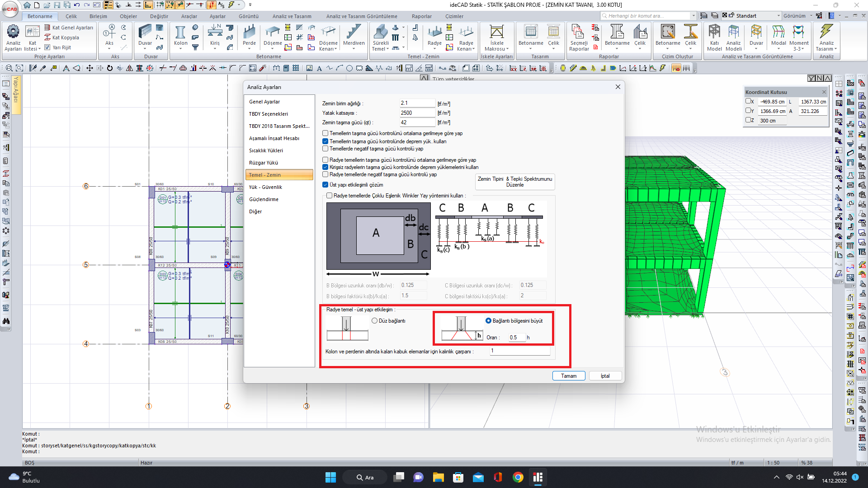
Task: Check 'Radye temellerin taşıma gücü kontrolünü ortalama gerilmeye'
Action: point(325,160)
